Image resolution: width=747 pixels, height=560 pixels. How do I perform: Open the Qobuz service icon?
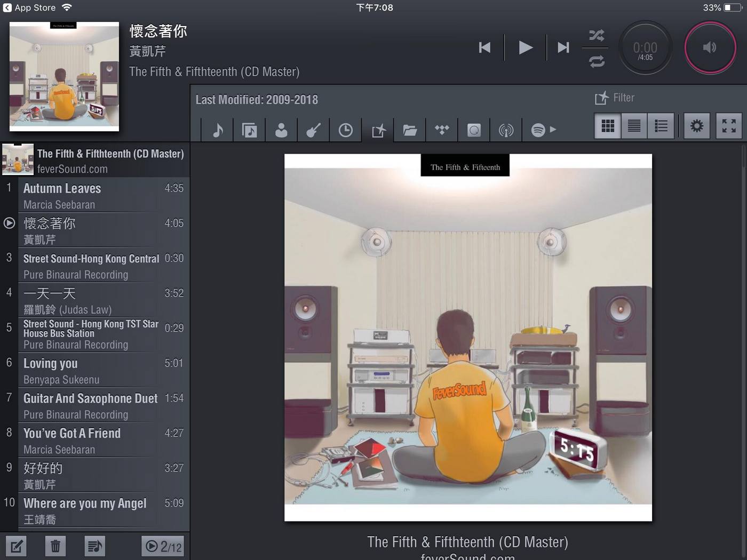tap(474, 130)
